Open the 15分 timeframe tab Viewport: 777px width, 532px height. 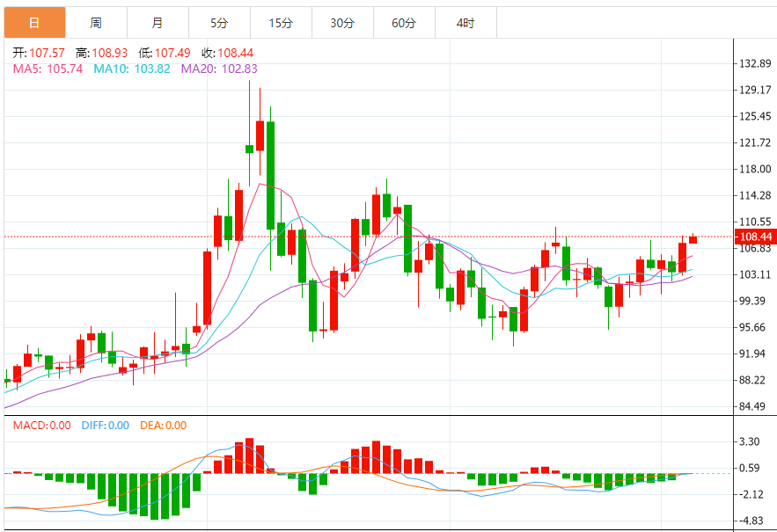[281, 23]
